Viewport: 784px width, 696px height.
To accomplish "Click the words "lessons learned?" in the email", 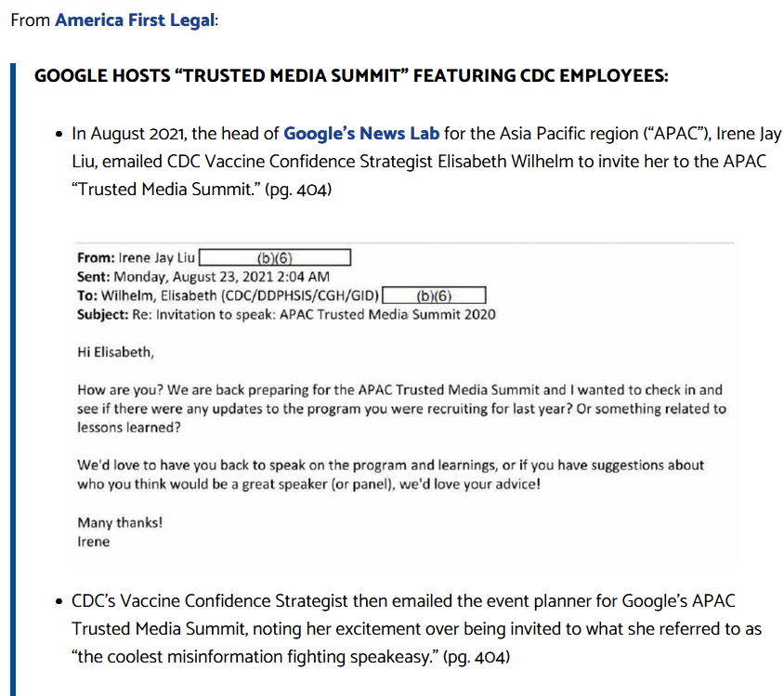I will coord(129,427).
